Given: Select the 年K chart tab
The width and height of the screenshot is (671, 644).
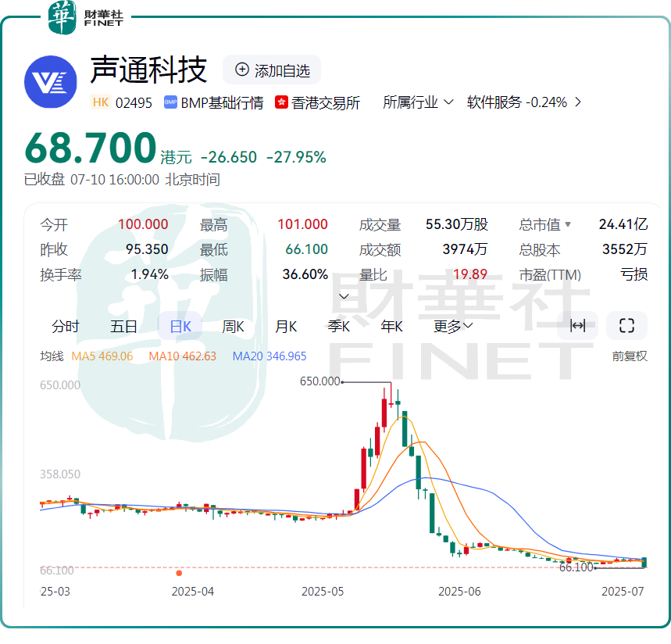Looking at the screenshot, I should pos(392,326).
